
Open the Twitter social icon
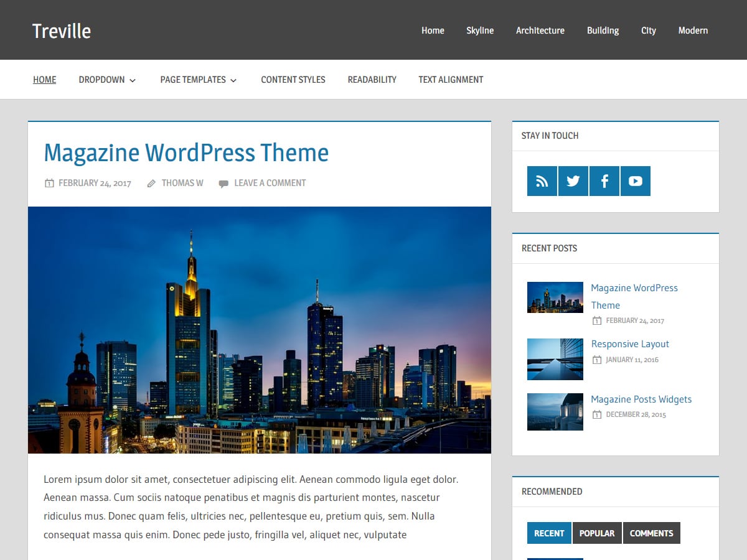tap(573, 181)
